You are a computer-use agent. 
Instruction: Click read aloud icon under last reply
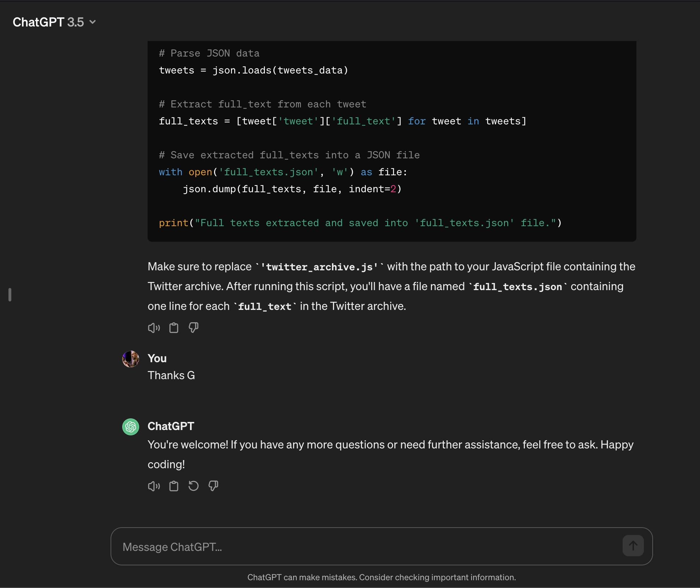(154, 486)
